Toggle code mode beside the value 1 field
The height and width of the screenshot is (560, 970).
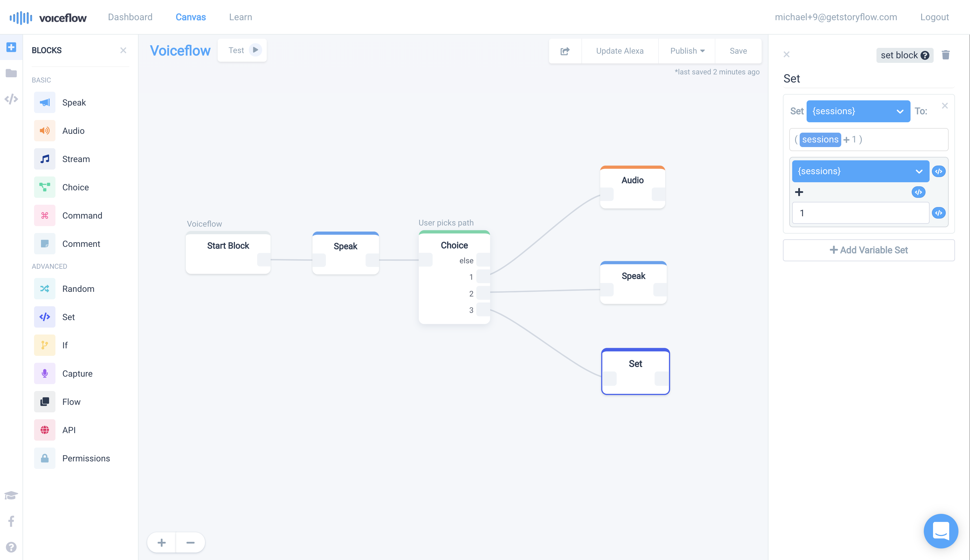pyautogui.click(x=939, y=213)
